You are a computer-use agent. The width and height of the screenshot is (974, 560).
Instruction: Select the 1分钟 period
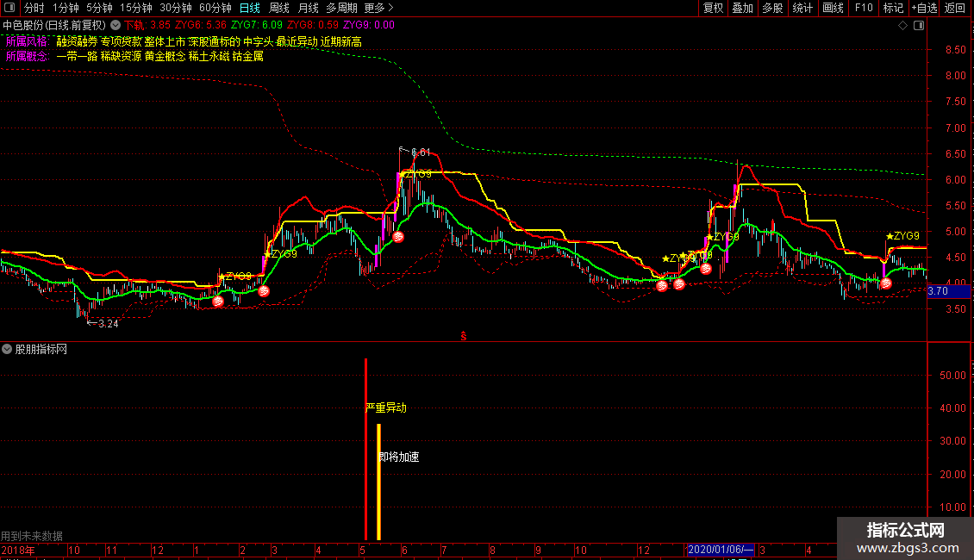(66, 8)
